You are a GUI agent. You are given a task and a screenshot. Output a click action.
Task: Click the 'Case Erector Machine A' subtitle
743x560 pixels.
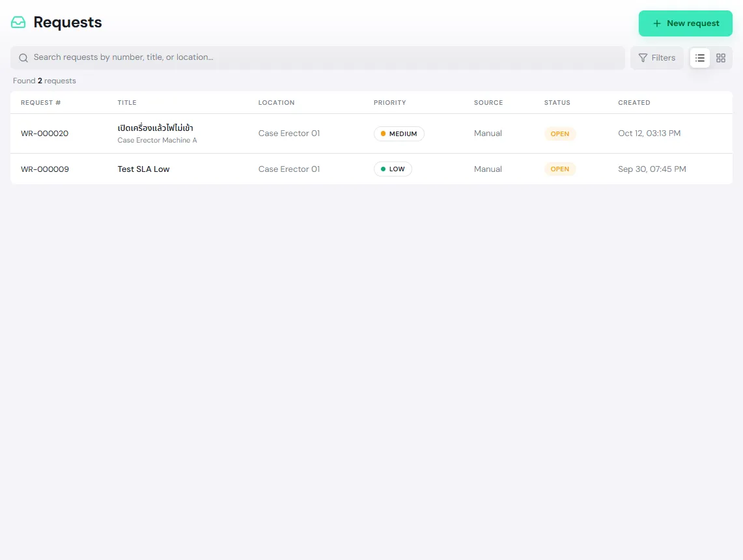click(157, 140)
